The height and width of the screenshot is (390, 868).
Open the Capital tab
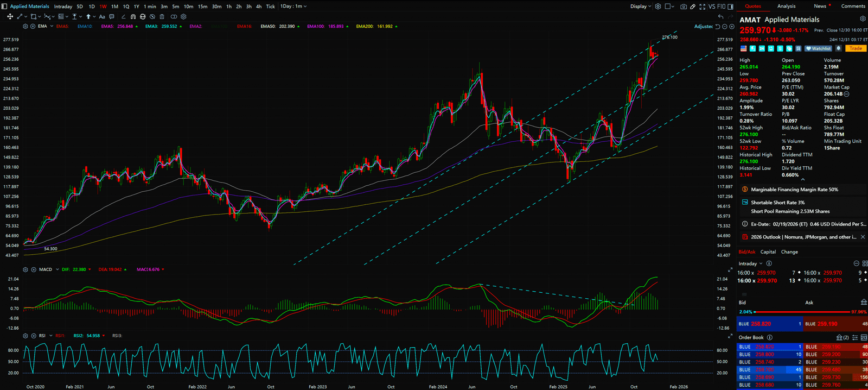click(768, 252)
